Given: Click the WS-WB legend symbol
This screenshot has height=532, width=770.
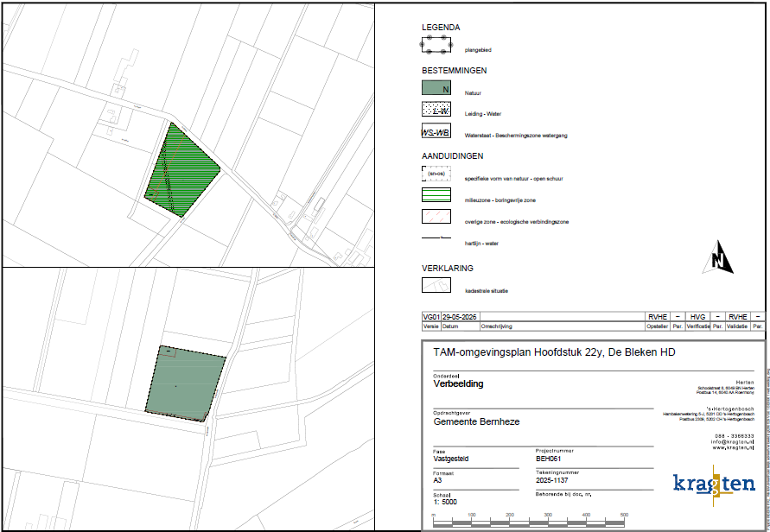Looking at the screenshot, I should (436, 130).
